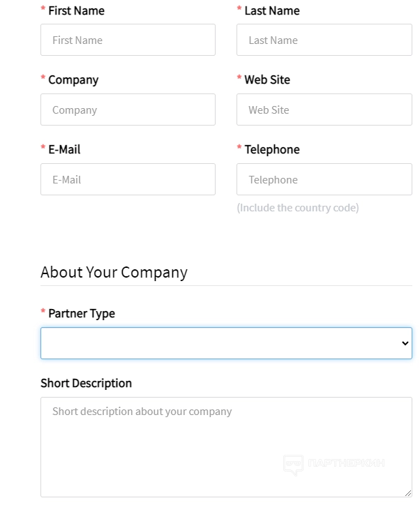Image resolution: width=420 pixels, height=512 pixels.
Task: Click the Telephone input field
Action: point(324,179)
